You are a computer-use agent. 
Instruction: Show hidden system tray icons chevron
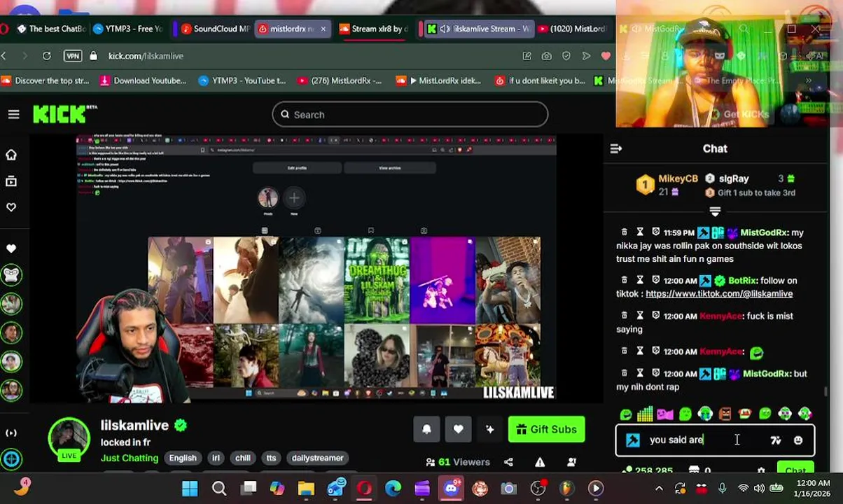(x=658, y=489)
